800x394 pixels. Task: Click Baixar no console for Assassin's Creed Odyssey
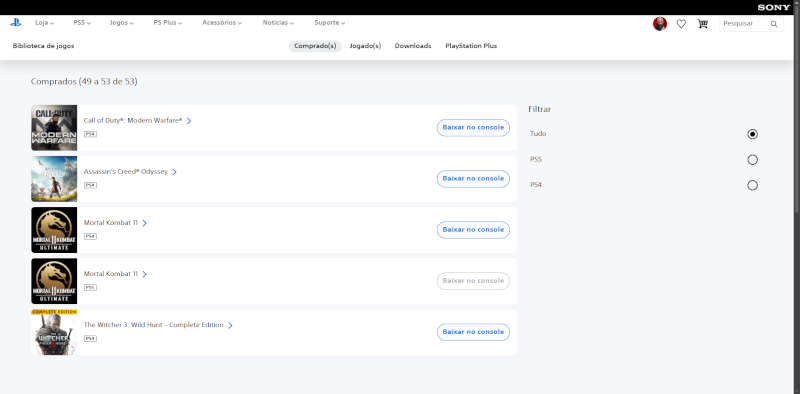473,179
